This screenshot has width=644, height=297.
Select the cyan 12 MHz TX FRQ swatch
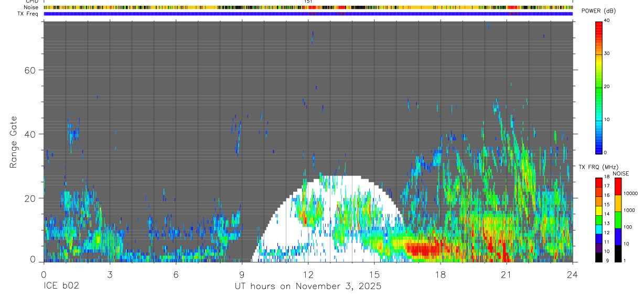(598, 230)
